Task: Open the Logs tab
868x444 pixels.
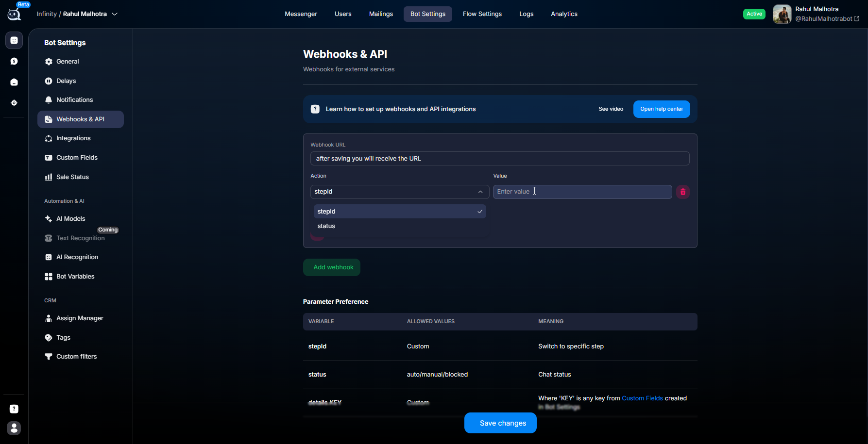Action: coord(526,14)
